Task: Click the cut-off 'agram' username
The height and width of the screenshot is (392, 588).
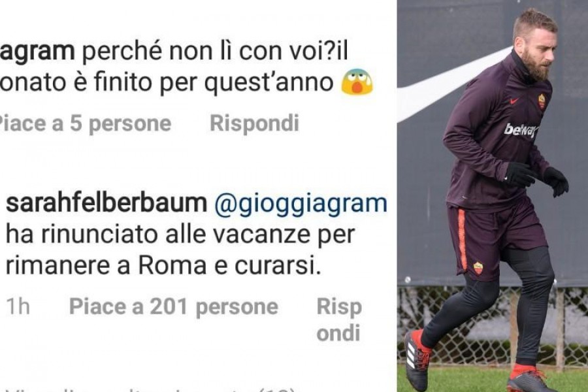Action: coord(37,52)
